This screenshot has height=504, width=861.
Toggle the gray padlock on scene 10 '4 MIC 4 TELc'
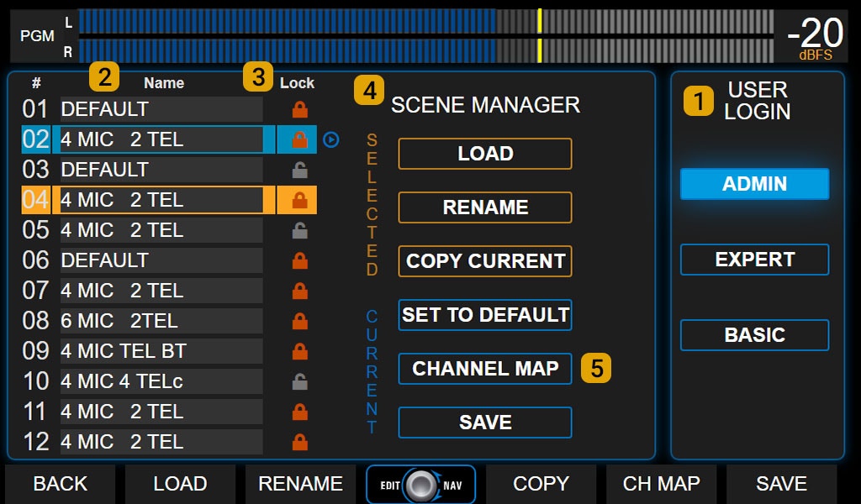pos(298,381)
